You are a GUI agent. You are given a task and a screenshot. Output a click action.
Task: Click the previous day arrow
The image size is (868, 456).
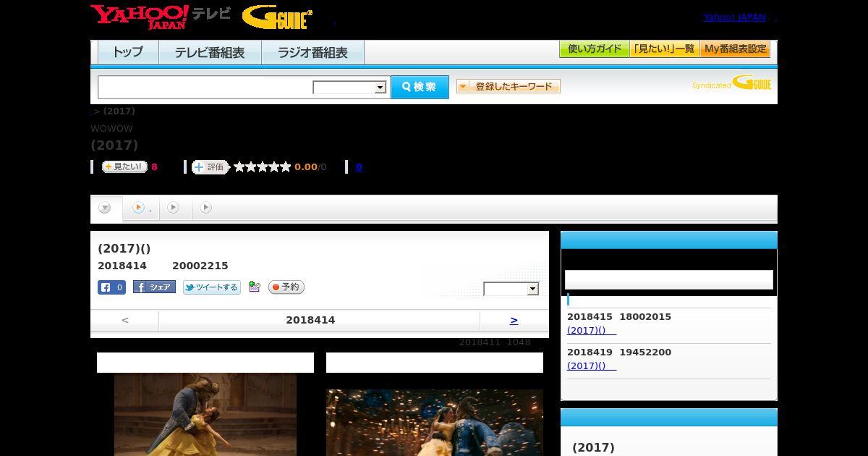coord(125,320)
